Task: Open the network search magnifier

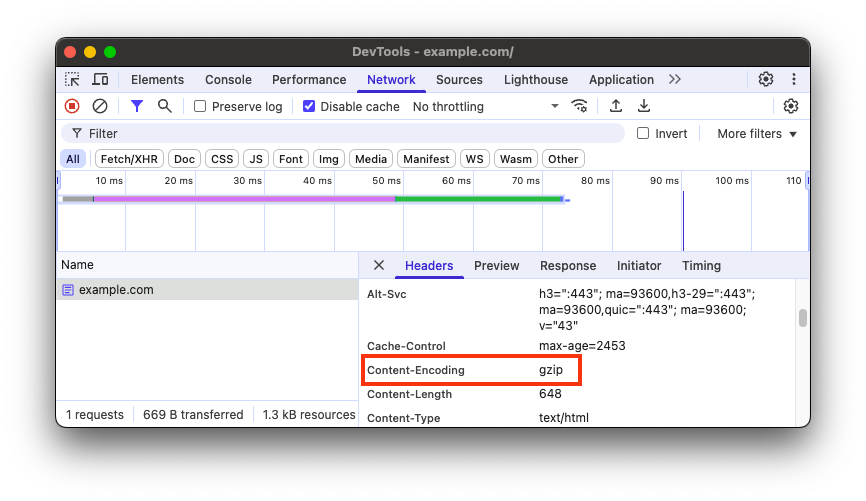Action: (x=165, y=106)
